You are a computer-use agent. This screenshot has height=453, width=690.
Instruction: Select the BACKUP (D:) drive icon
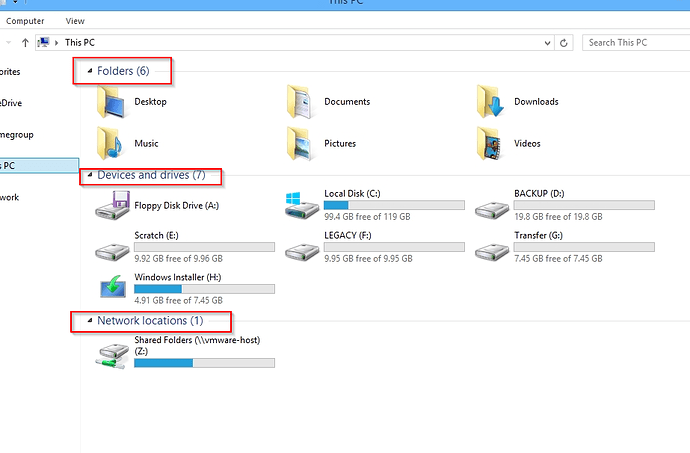tap(492, 210)
